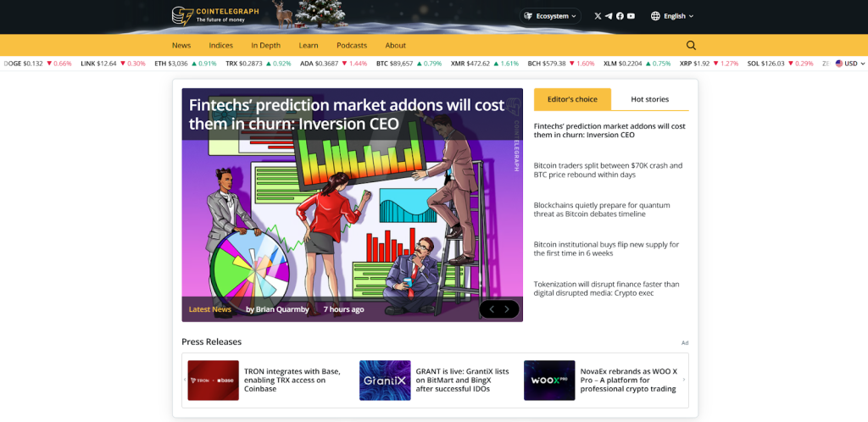
Task: Click the GrantiX press thumbnail
Action: (x=385, y=380)
